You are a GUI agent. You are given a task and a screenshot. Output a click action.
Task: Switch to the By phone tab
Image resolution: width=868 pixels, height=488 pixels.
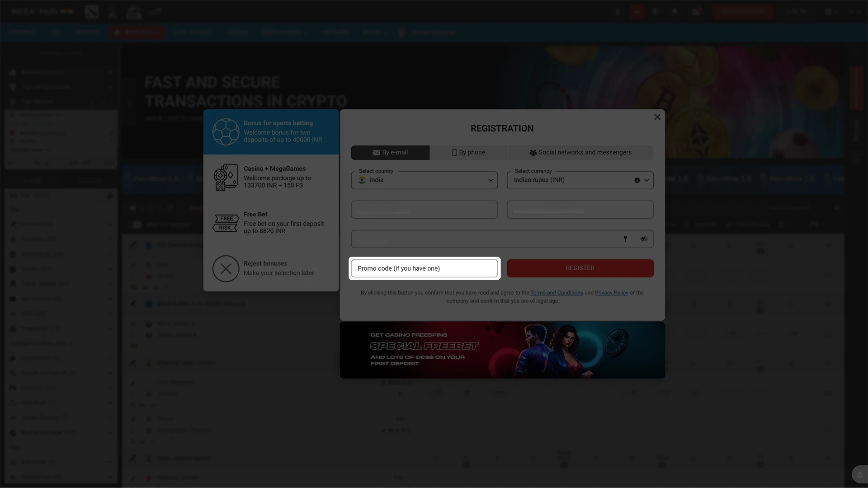pos(468,153)
